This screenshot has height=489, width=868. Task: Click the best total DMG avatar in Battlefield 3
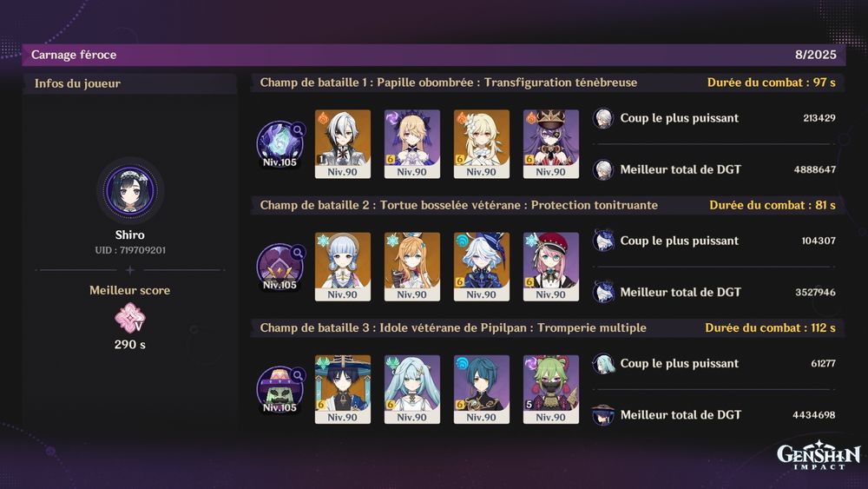click(x=603, y=415)
